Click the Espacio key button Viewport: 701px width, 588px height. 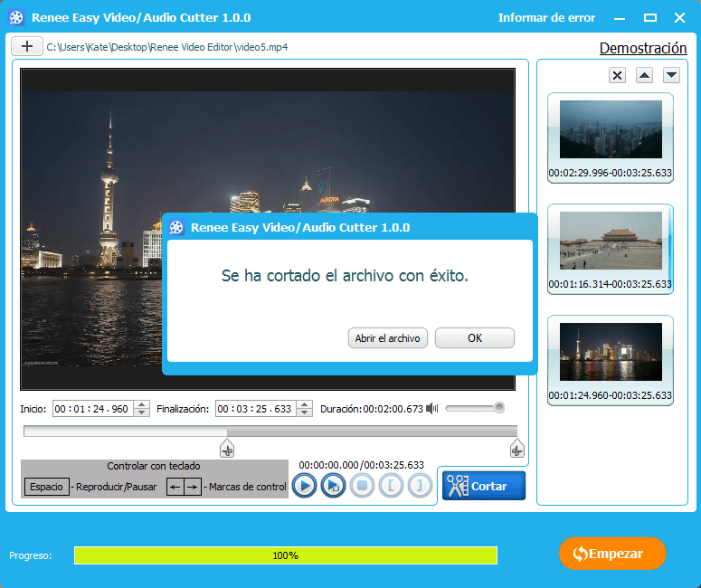[46, 487]
